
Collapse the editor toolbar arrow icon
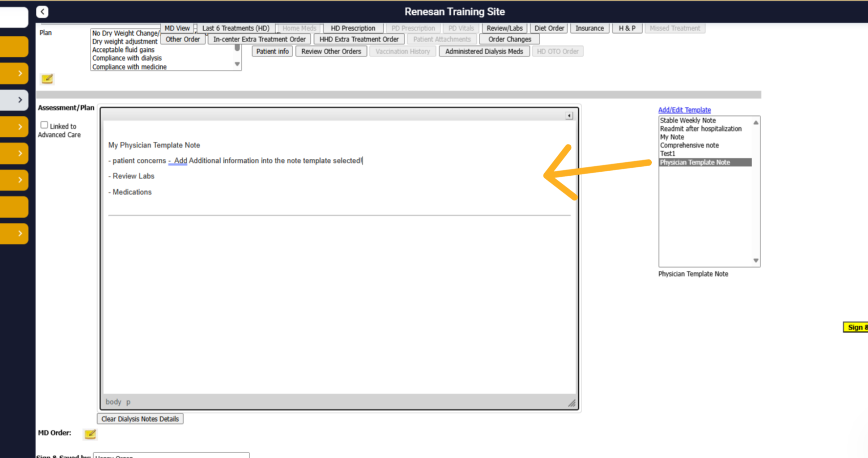click(569, 116)
